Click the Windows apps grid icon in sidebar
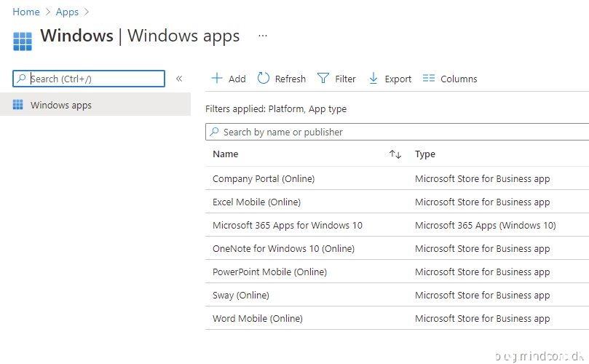Screen dimensions: 589x364 tap(18, 105)
